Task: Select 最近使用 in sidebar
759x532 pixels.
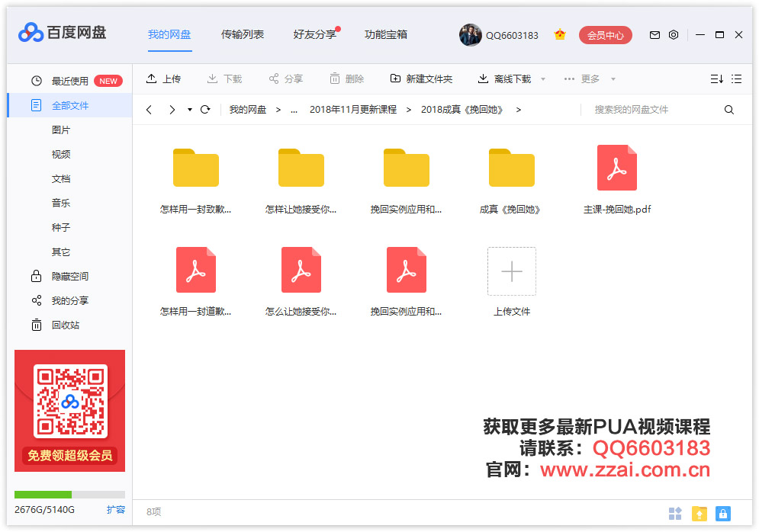Action: tap(69, 82)
